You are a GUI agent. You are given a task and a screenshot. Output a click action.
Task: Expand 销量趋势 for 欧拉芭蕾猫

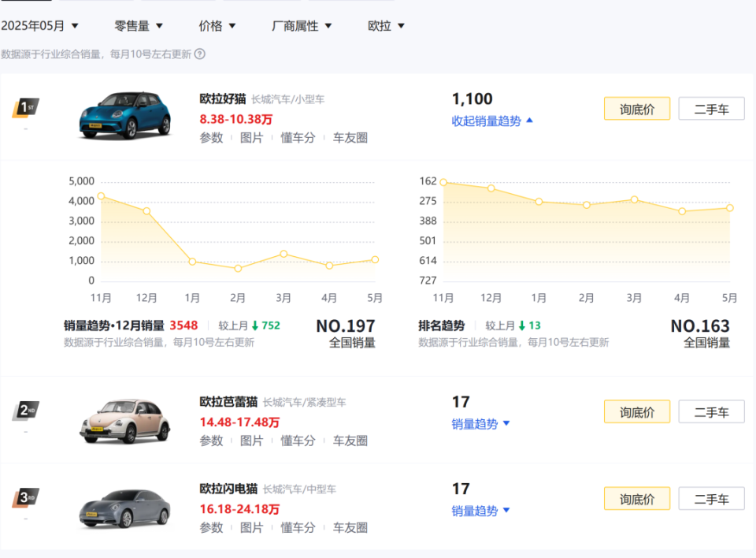tap(480, 424)
